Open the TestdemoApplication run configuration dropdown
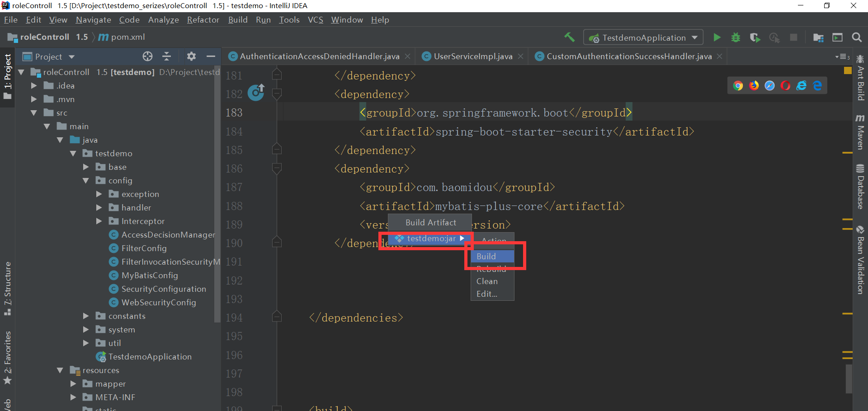 coord(643,37)
